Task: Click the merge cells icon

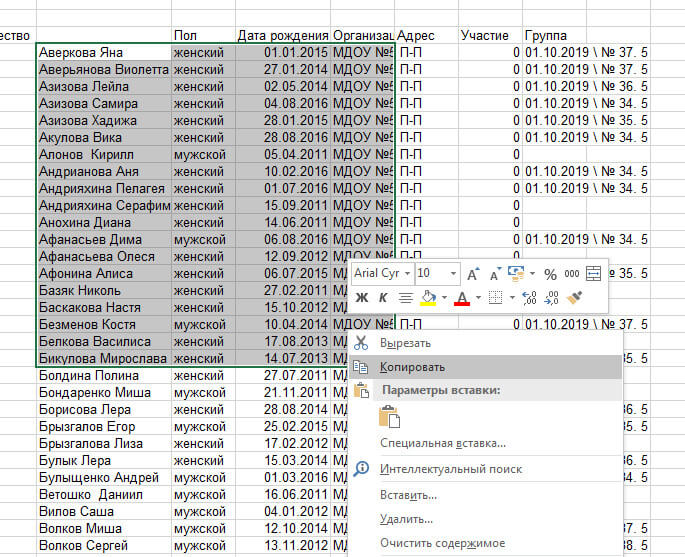Action: point(594,273)
